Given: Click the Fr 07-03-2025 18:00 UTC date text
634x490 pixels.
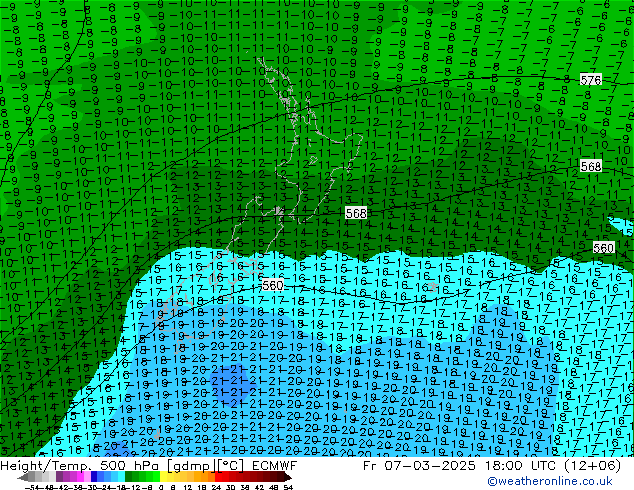Looking at the screenshot, I should tap(492, 466).
